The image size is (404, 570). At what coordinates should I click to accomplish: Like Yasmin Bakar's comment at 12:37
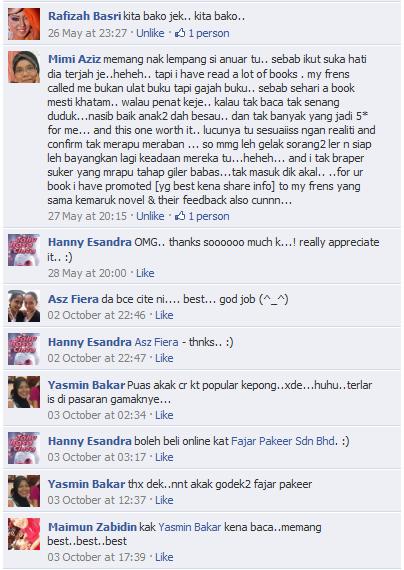(x=164, y=500)
